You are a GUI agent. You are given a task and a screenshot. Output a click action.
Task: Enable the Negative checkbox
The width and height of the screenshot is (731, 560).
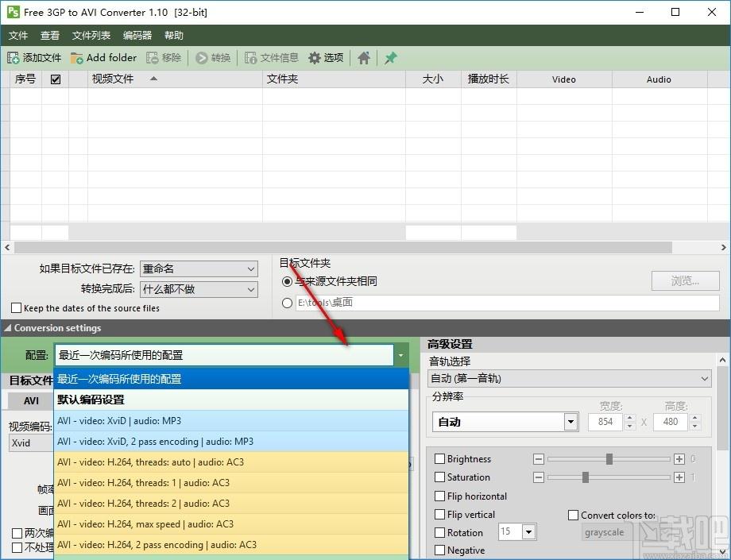tap(439, 550)
